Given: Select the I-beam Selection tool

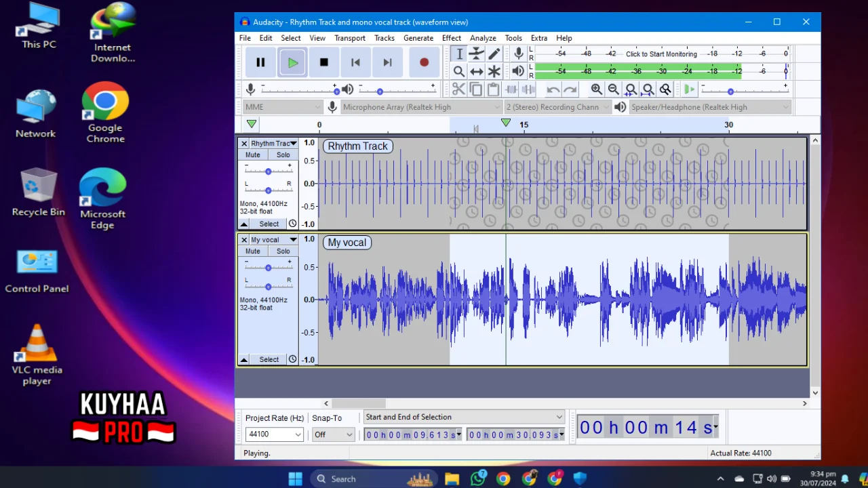Looking at the screenshot, I should 459,54.
